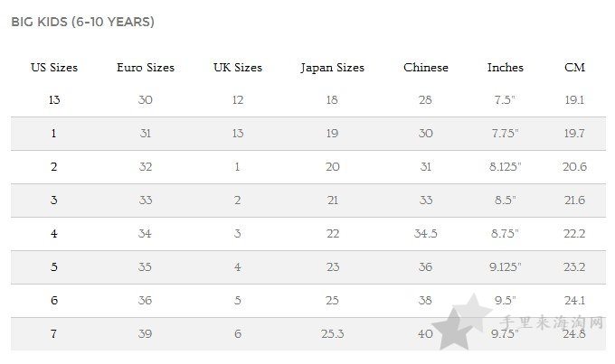
Task: Click the 19.1 CM cell
Action: 574,100
